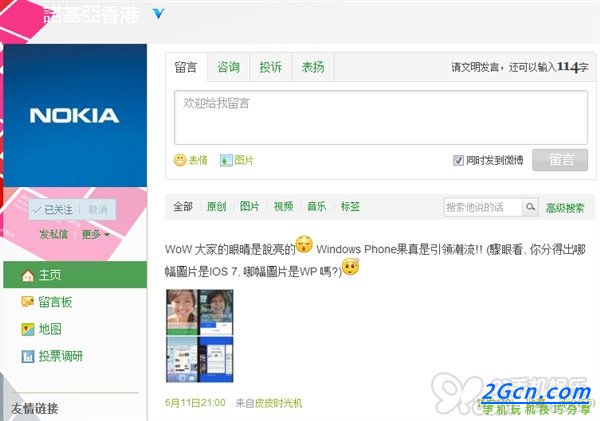Viewport: 600px width, 421px height.
Task: Click the search magnifier icon
Action: (x=530, y=207)
